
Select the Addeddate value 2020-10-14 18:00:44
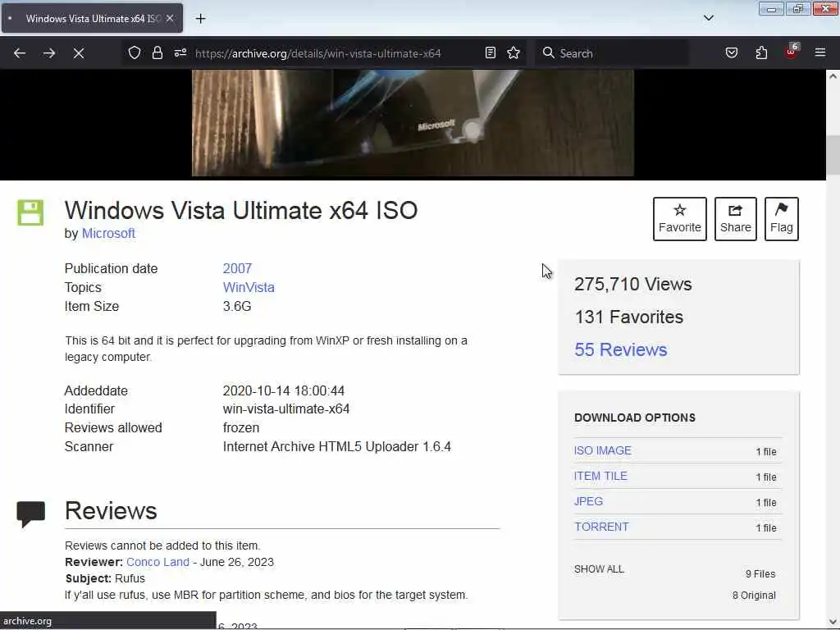pyautogui.click(x=283, y=390)
